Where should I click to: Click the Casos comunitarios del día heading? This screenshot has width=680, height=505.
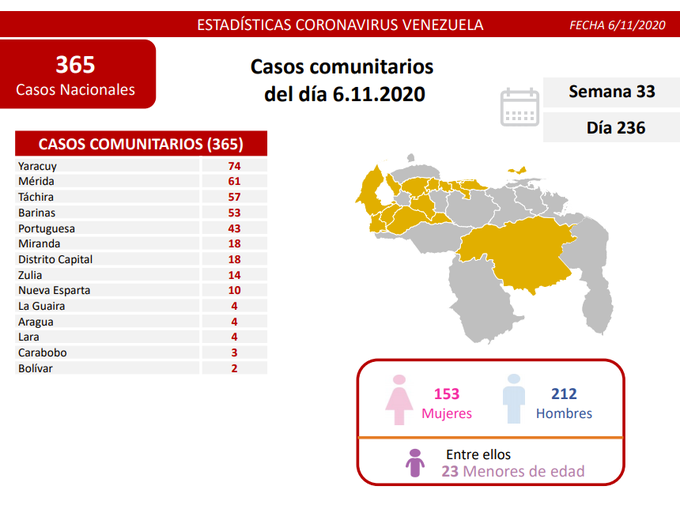(x=343, y=80)
